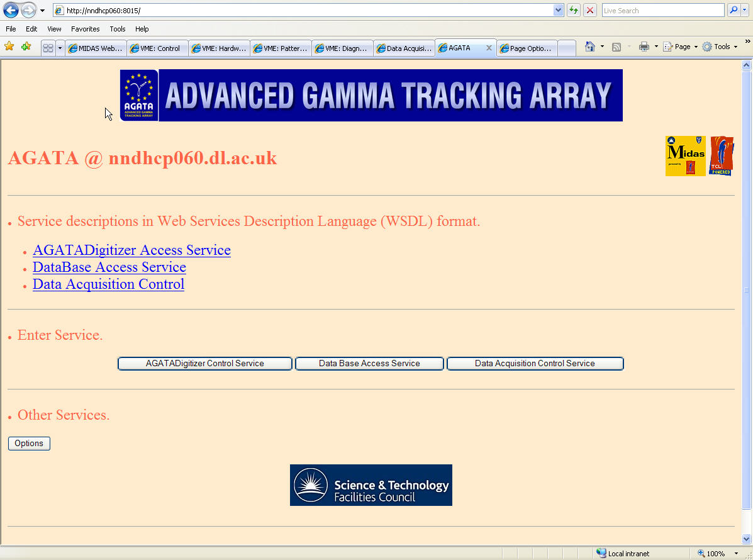Click the AGATA logo image

[139, 95]
